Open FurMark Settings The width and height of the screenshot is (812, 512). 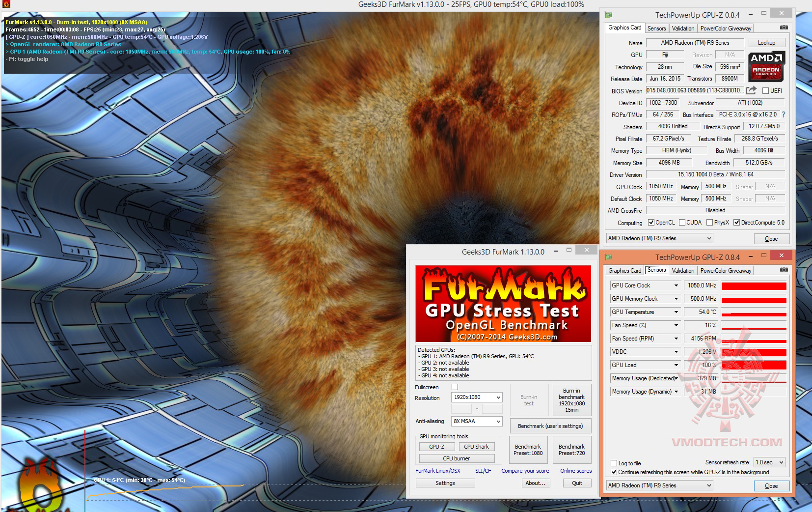click(x=445, y=483)
